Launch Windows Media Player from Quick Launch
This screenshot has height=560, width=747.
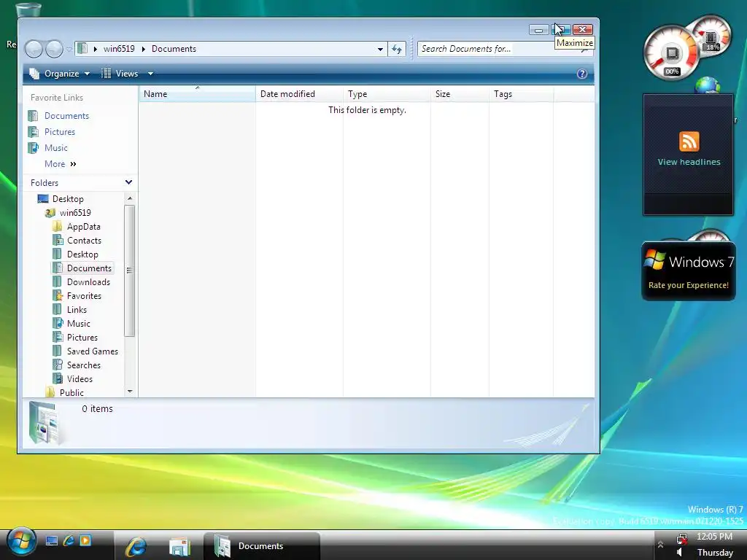tap(85, 540)
